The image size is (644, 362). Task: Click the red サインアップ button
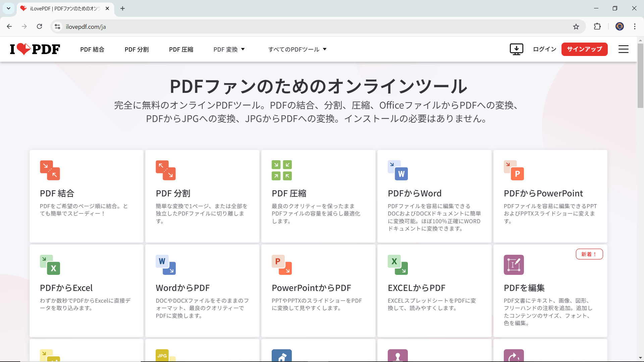pyautogui.click(x=585, y=49)
